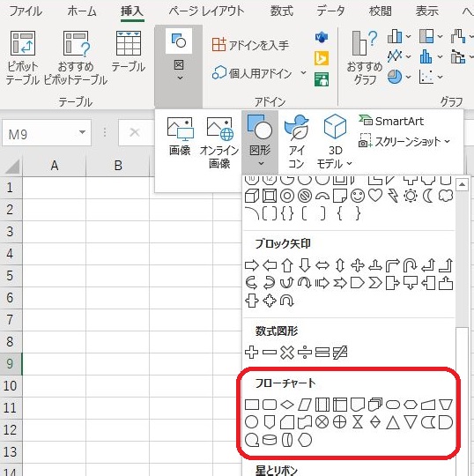Insert a 画像 from this device
The width and height of the screenshot is (474, 476).
(180, 137)
